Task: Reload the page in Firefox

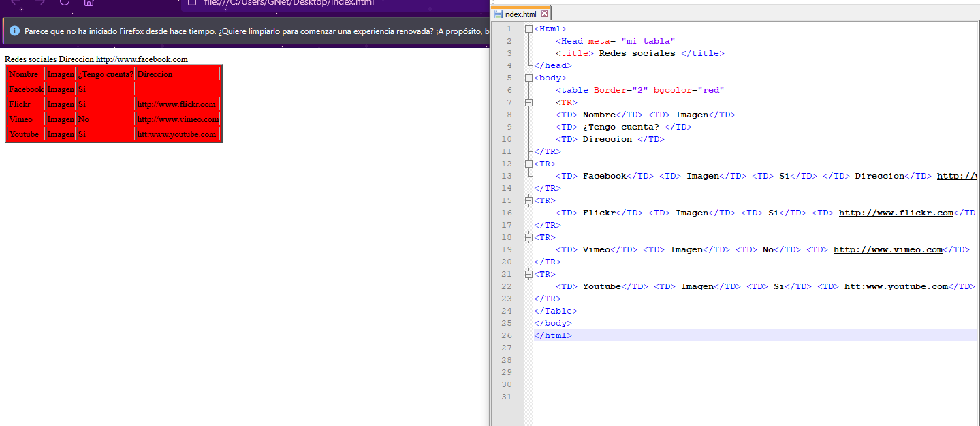Action: point(65,3)
